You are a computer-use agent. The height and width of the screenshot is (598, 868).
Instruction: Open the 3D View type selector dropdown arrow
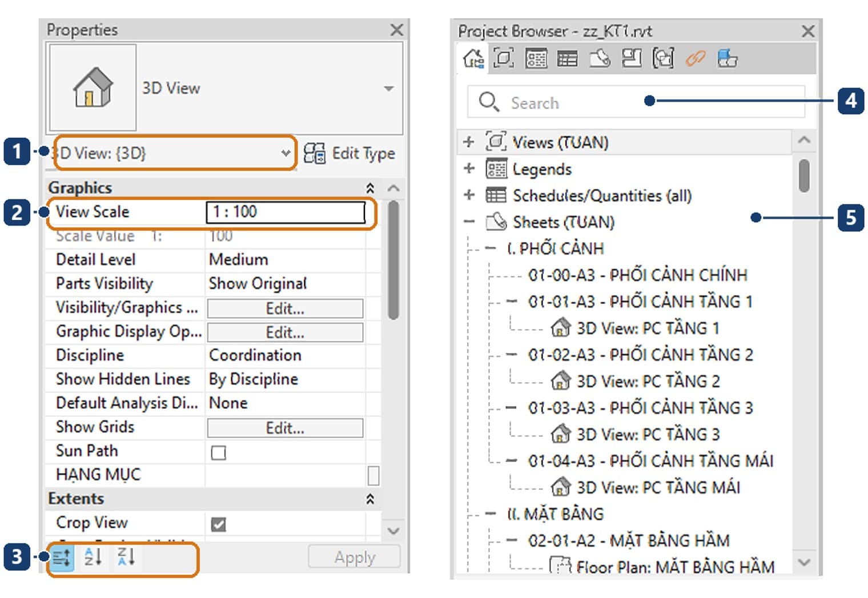[389, 89]
